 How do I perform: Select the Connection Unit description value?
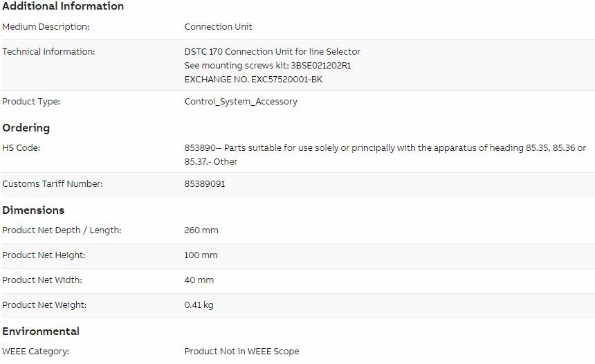218,26
